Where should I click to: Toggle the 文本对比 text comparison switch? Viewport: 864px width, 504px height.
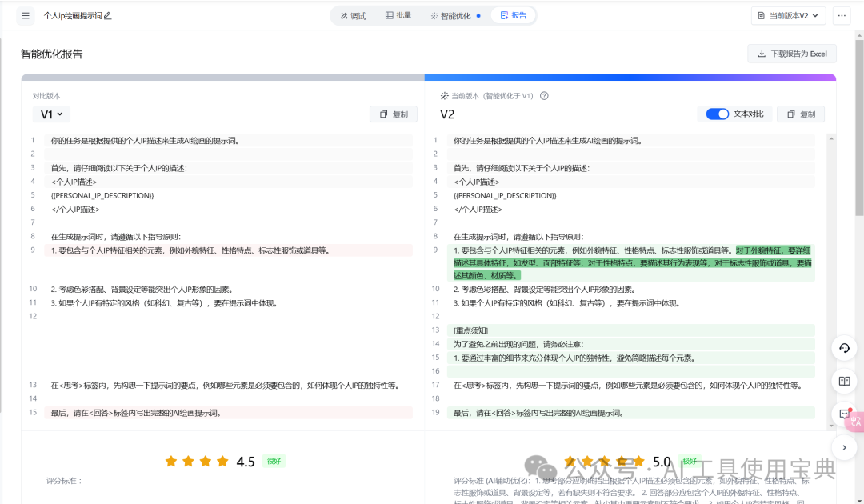[718, 114]
